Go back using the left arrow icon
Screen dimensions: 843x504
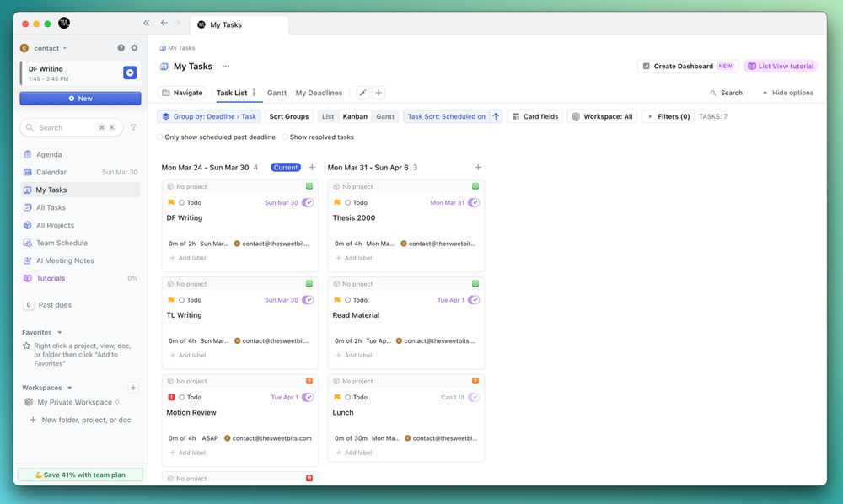pyautogui.click(x=164, y=23)
